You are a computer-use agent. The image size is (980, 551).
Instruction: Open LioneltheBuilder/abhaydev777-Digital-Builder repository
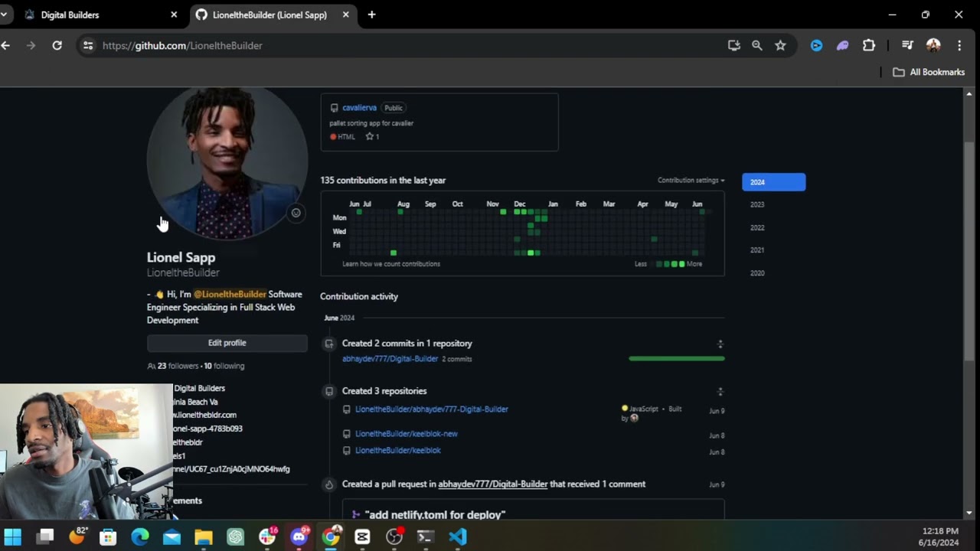tap(432, 409)
